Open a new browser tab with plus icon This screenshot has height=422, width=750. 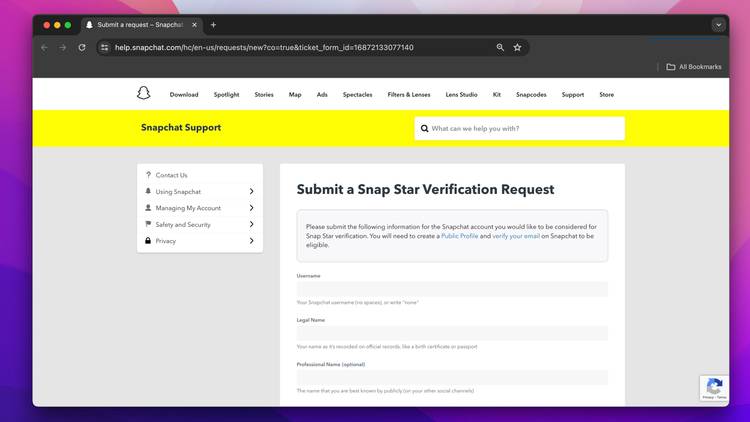click(x=213, y=25)
